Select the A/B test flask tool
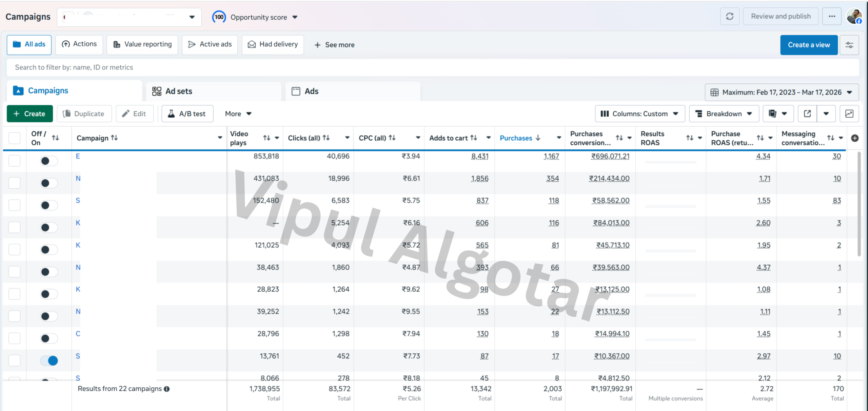 click(x=187, y=114)
